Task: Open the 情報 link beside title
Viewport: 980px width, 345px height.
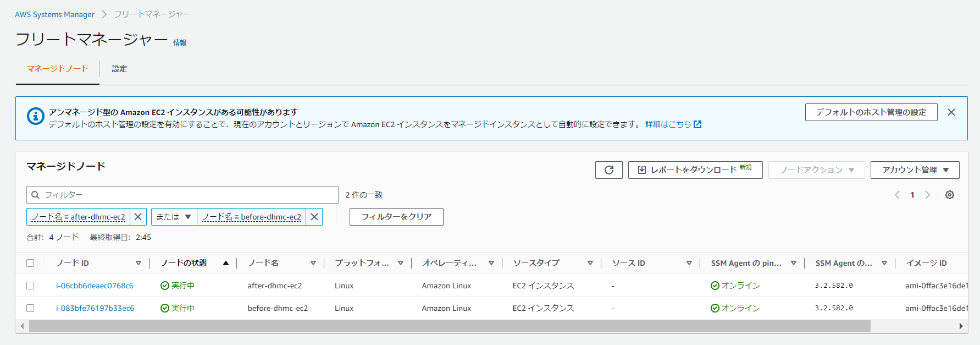Action: pyautogui.click(x=180, y=42)
